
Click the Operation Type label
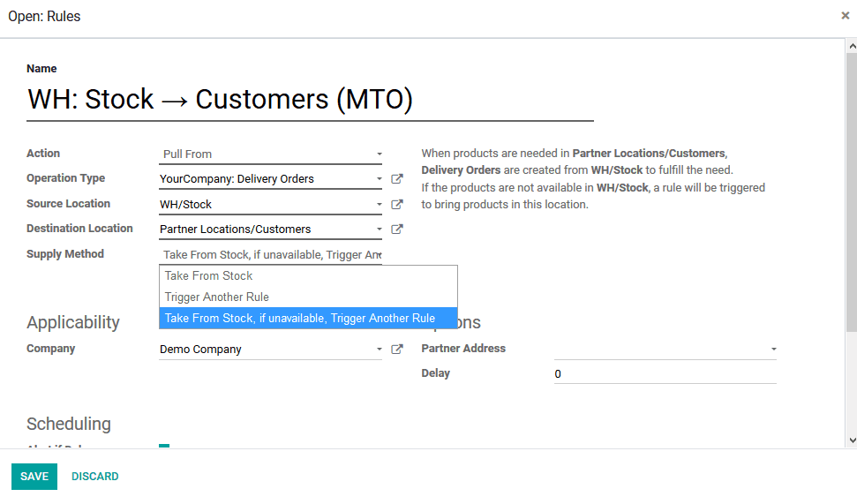pos(65,178)
